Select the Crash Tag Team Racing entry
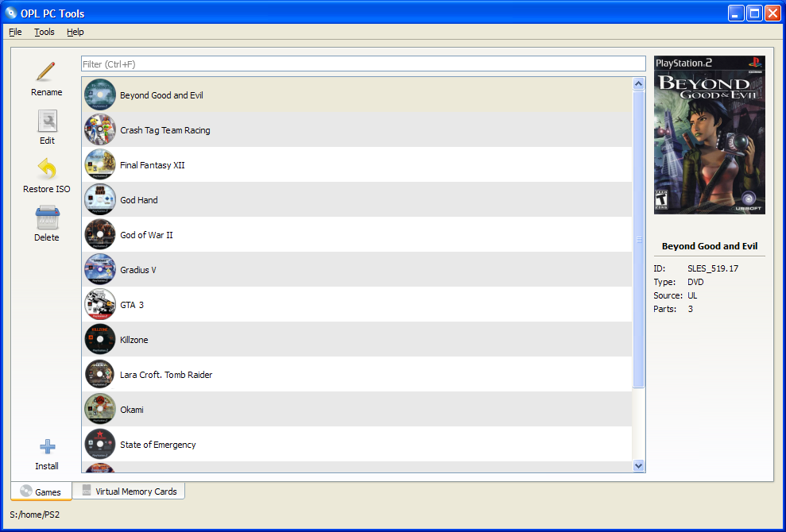 [357, 129]
